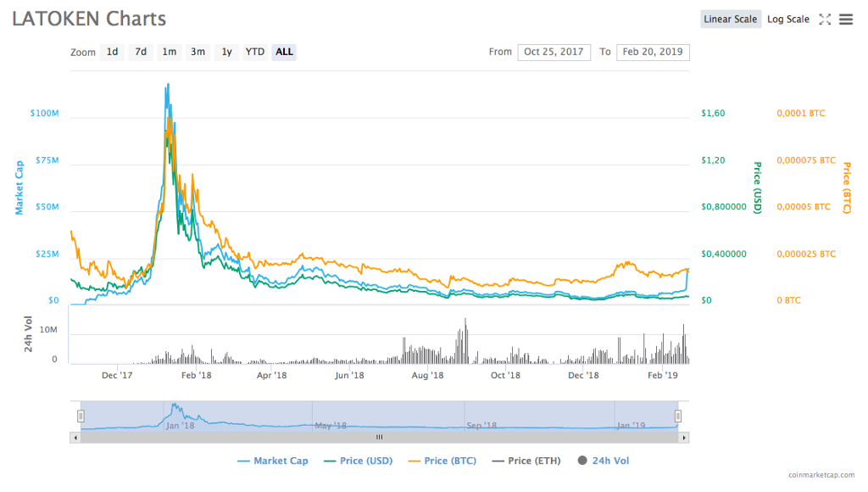Viewport: 868px width, 492px height.
Task: Set zoom range to 1d
Action: click(x=113, y=52)
